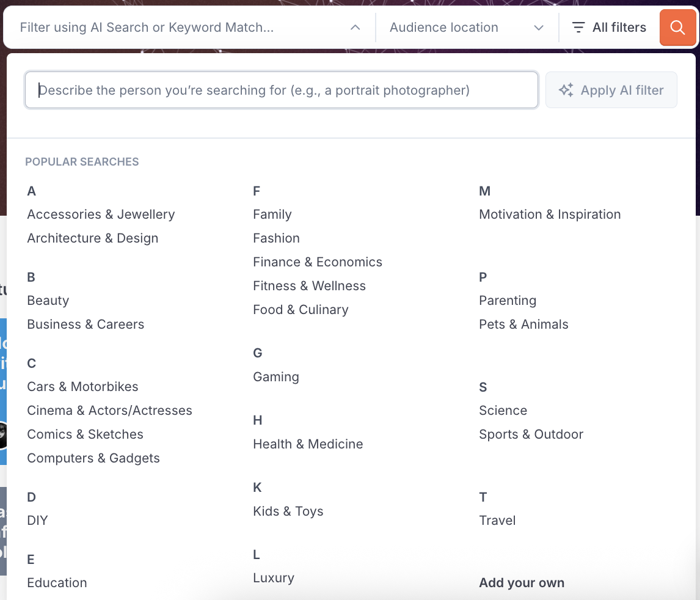Choose the Pets & Animals category
Screen dimensions: 700x600
[x=523, y=324]
